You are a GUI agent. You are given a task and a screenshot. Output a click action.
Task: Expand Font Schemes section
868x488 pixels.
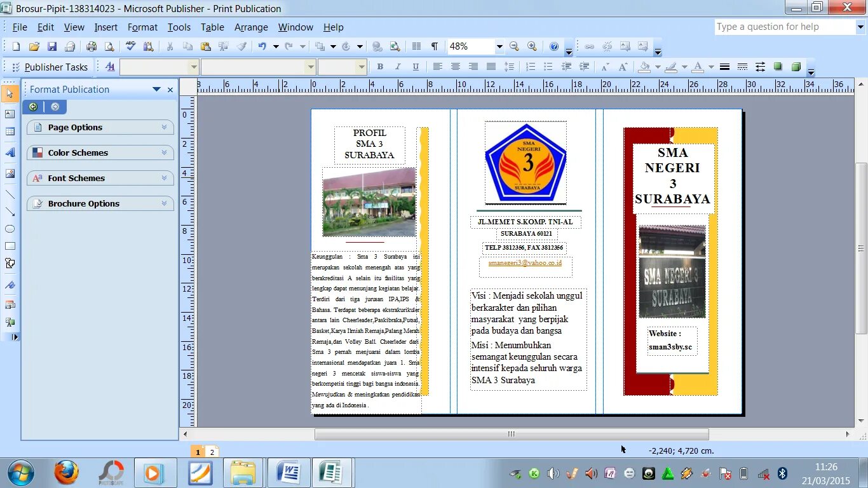click(100, 178)
